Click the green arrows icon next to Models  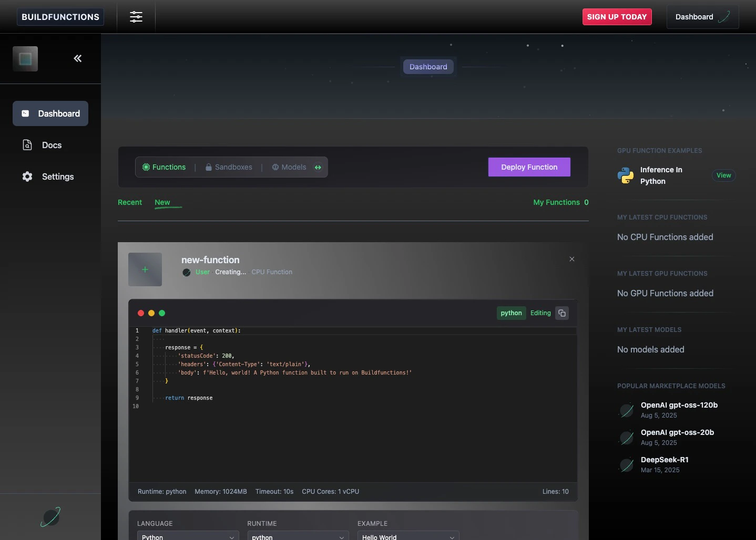[318, 167]
